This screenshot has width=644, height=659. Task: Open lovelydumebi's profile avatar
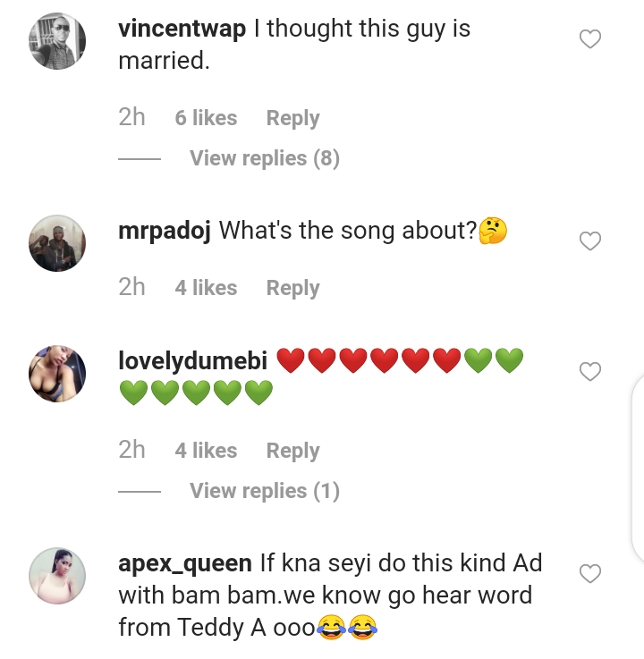[x=57, y=374]
